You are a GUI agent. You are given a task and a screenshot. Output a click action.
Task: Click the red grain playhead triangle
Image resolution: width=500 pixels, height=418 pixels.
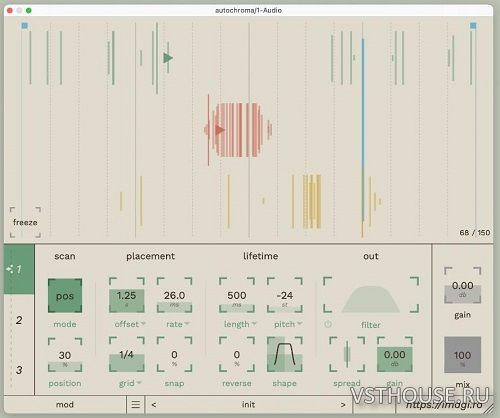219,130
